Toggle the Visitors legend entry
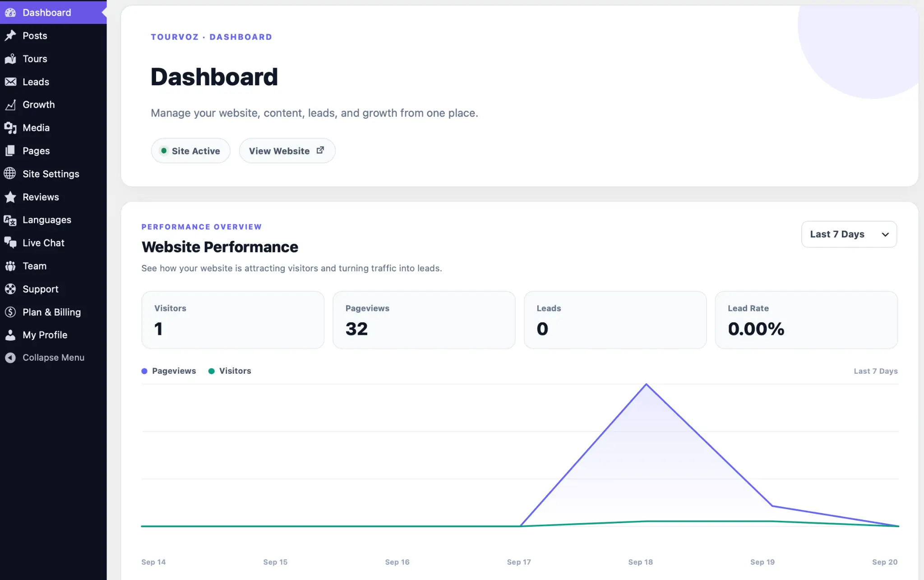Viewport: 924px width, 580px height. click(x=230, y=371)
